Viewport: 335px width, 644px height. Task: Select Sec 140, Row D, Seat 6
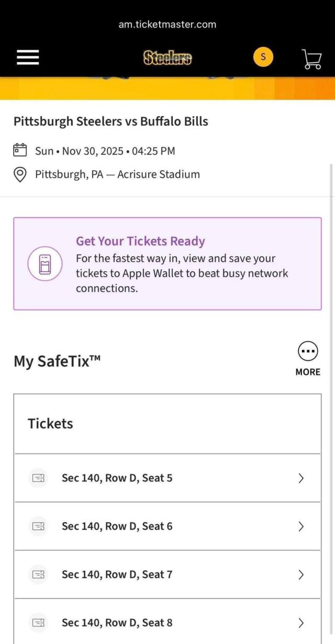point(117,526)
